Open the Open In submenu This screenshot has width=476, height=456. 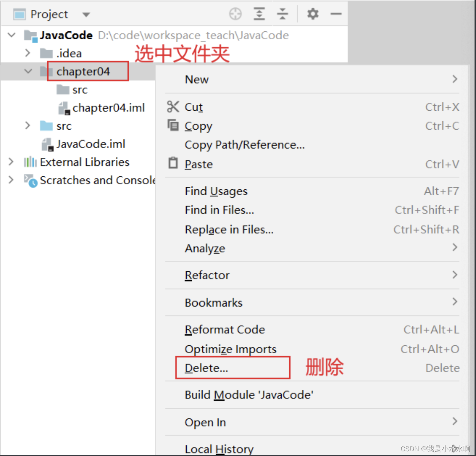[312, 422]
